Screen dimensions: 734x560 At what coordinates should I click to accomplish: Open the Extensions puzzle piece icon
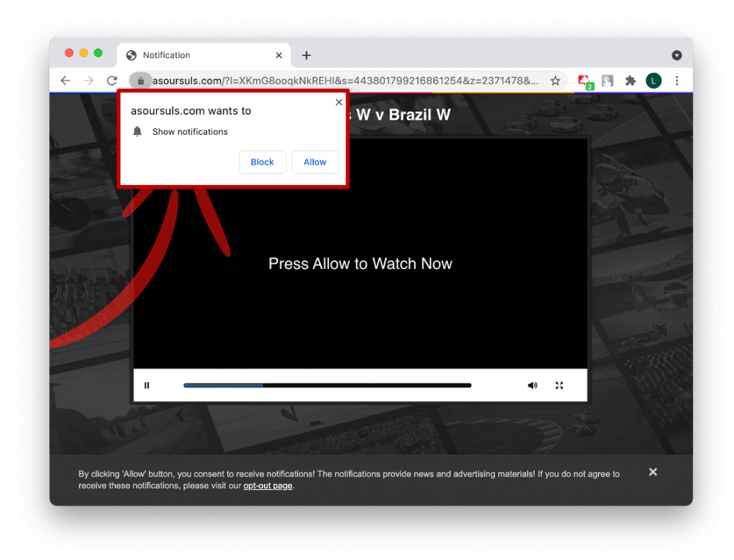pos(630,81)
